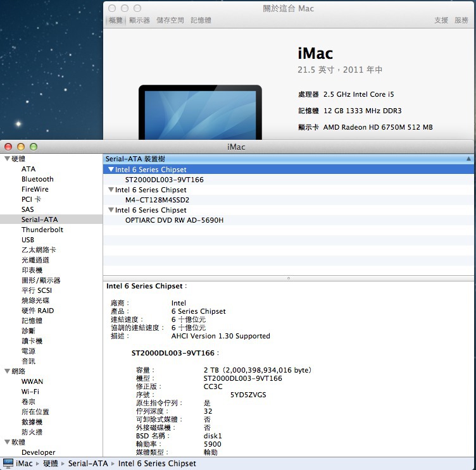The width and height of the screenshot is (476, 470).
Task: Click the rotation rate value 5900
Action: tap(212, 444)
